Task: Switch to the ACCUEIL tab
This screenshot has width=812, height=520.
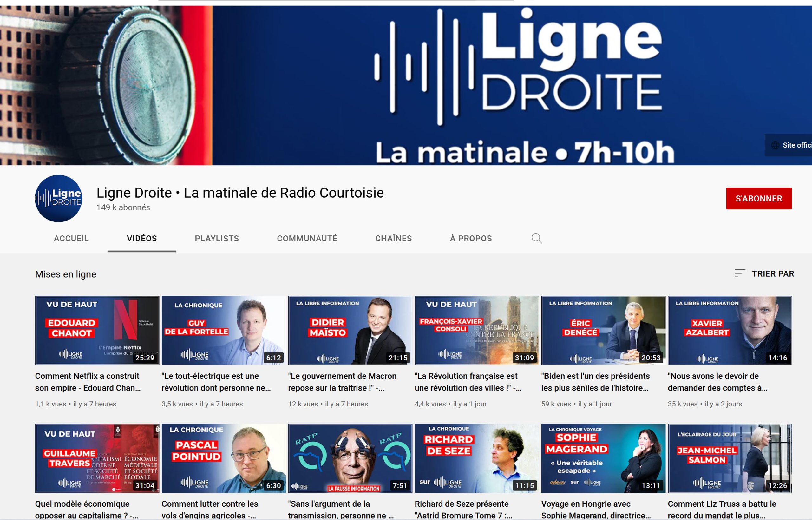Action: 71,238
